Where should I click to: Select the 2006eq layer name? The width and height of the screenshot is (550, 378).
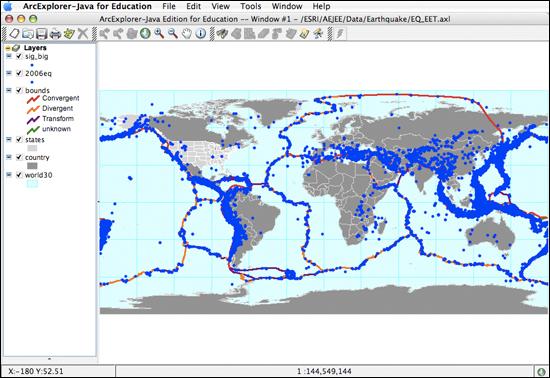click(x=38, y=73)
